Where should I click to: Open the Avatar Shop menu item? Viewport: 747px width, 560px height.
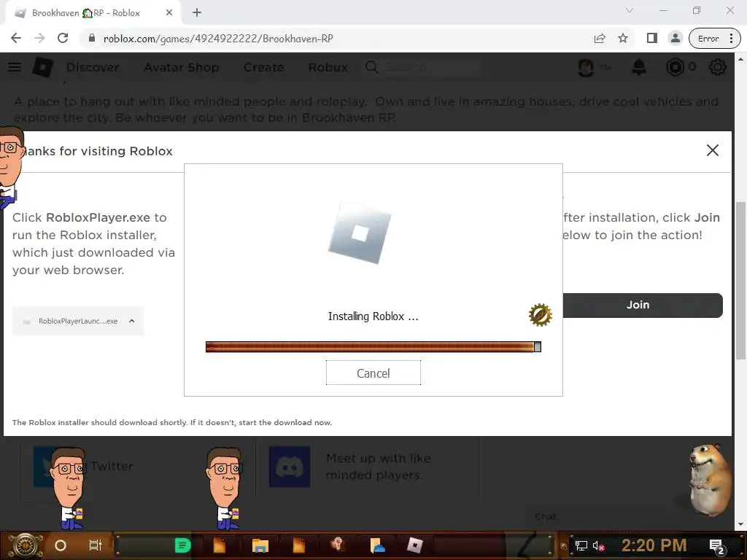tap(182, 68)
